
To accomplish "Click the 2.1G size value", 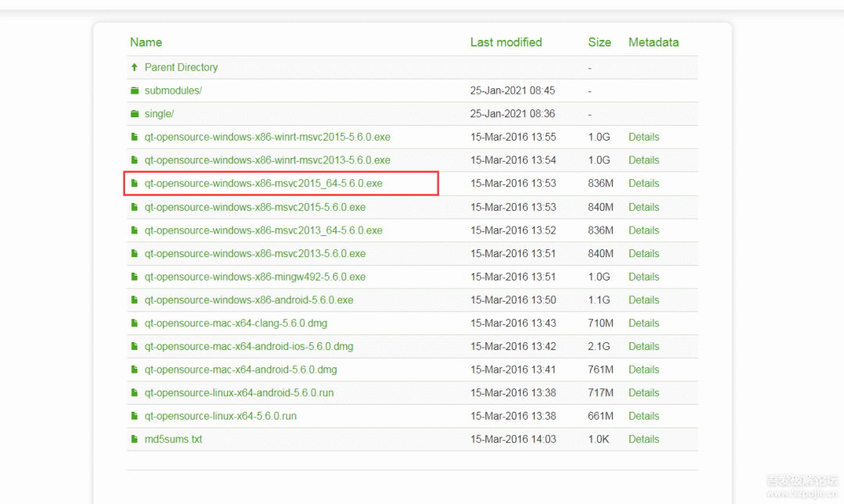I will point(599,345).
